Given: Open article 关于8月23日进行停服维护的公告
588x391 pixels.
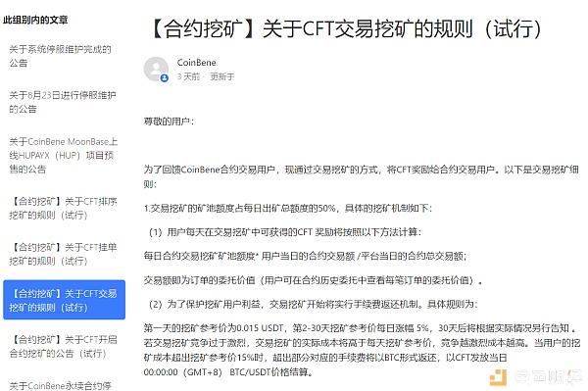Looking at the screenshot, I should pyautogui.click(x=63, y=102).
